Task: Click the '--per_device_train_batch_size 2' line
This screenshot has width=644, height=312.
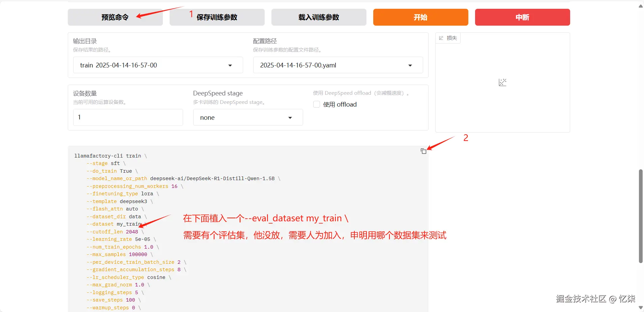Action: [136, 262]
